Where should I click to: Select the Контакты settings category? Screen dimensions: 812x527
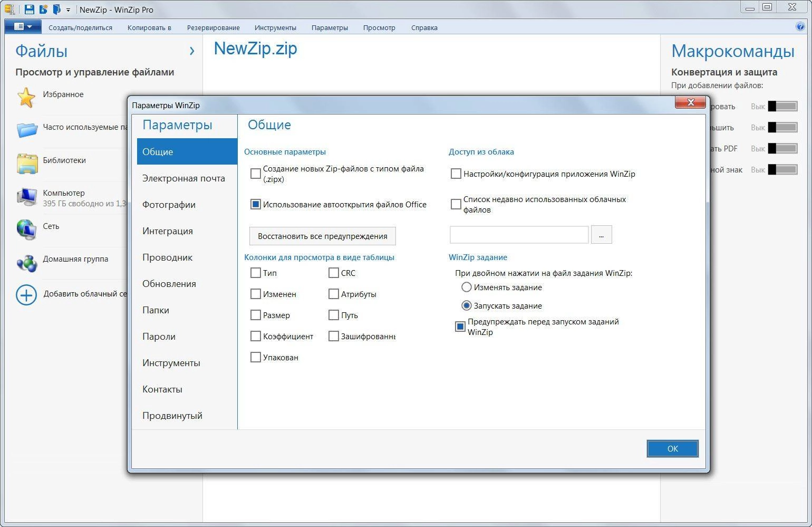coord(187,389)
